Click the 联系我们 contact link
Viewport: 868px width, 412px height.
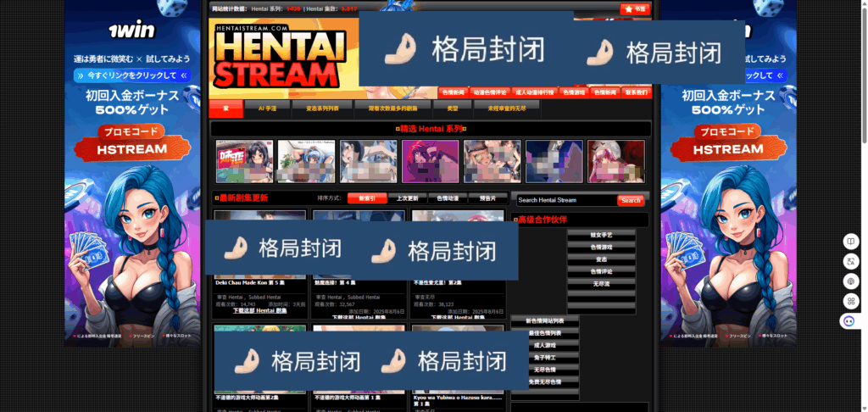635,92
